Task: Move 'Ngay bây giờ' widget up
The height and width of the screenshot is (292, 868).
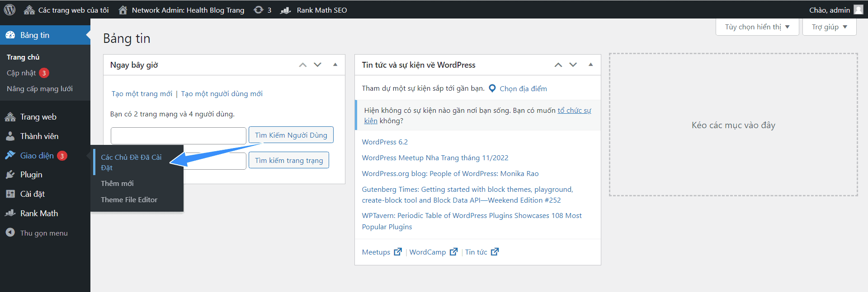Action: 303,65
